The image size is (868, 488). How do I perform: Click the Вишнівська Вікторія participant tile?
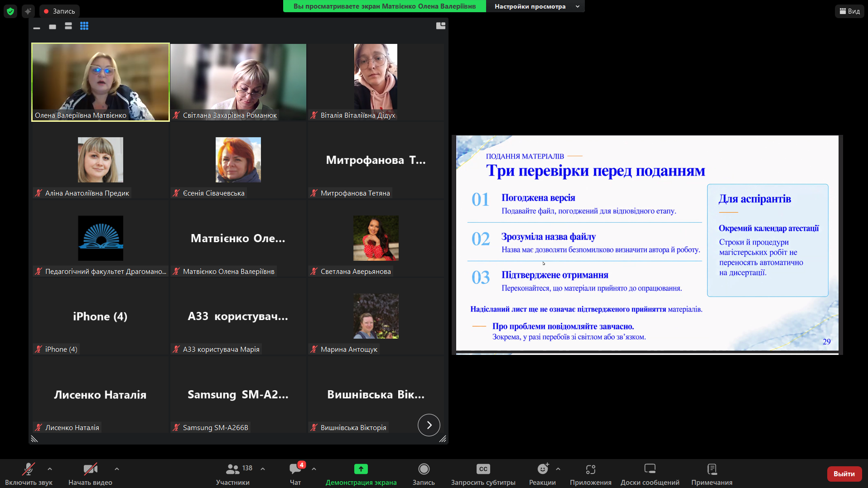[376, 394]
